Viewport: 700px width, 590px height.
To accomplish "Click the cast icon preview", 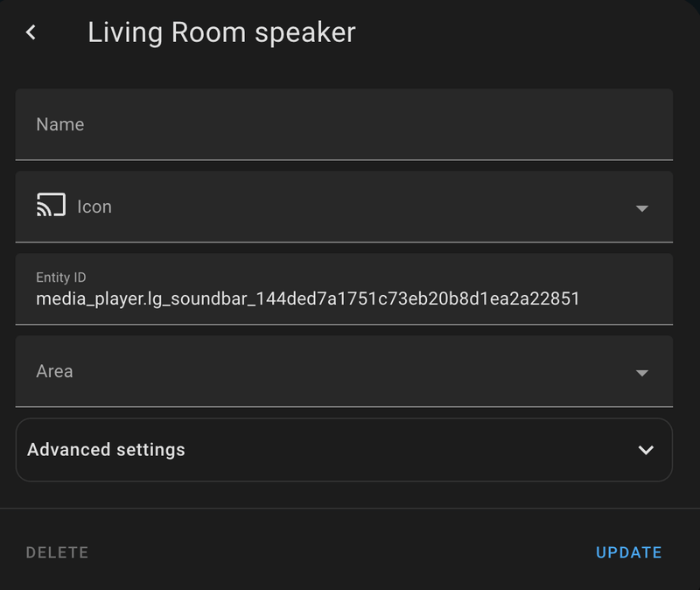I will click(51, 207).
